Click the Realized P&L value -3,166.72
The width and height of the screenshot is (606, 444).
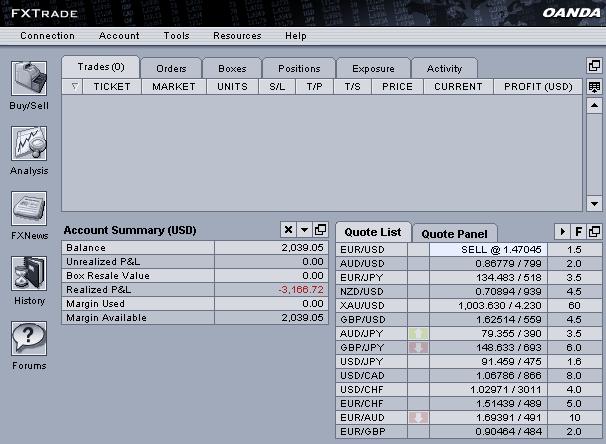point(301,289)
